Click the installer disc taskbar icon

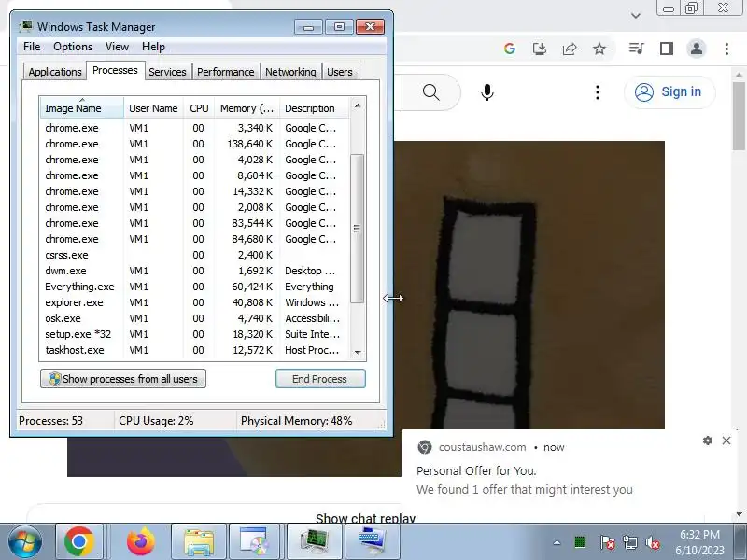tap(255, 542)
